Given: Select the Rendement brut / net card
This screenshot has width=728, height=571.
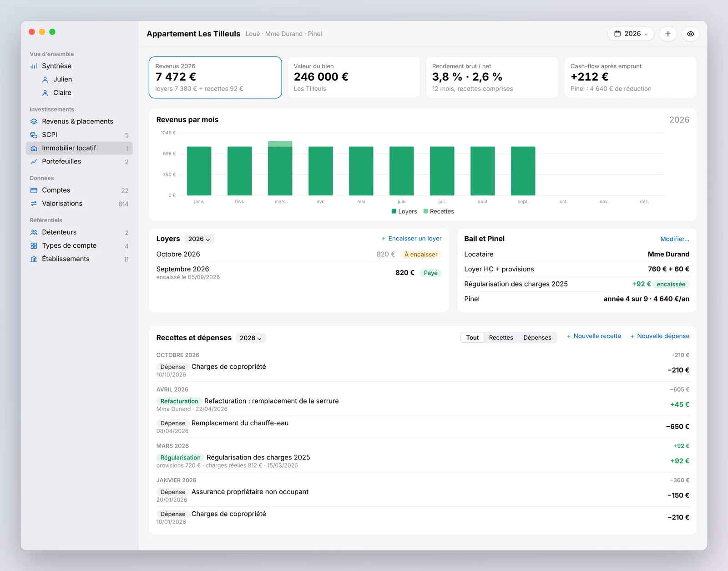Looking at the screenshot, I should (492, 77).
